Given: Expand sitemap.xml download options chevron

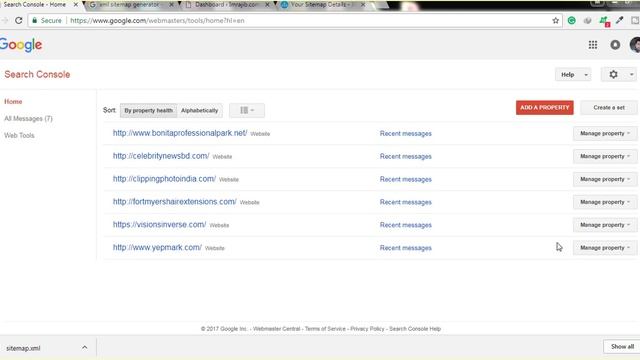Looking at the screenshot, I should 84,347.
